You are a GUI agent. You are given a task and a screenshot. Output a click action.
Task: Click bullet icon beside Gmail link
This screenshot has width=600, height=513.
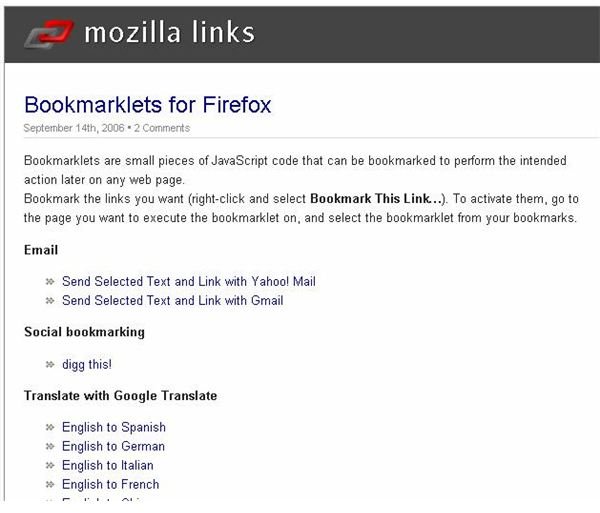tap(50, 301)
